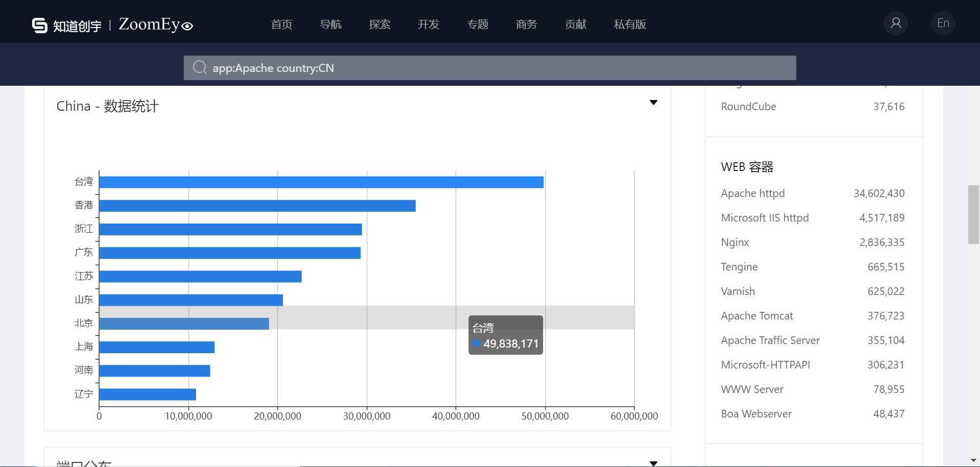Screen dimensions: 980x467
Task: Filter by RoundCube entry
Action: pos(748,107)
